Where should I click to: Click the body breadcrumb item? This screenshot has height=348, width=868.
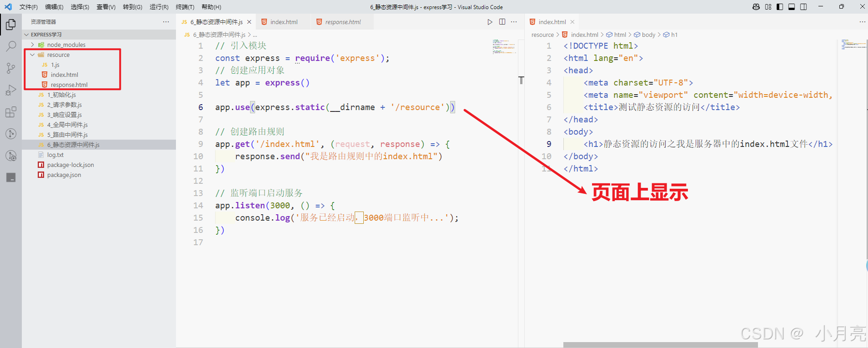[x=645, y=35]
